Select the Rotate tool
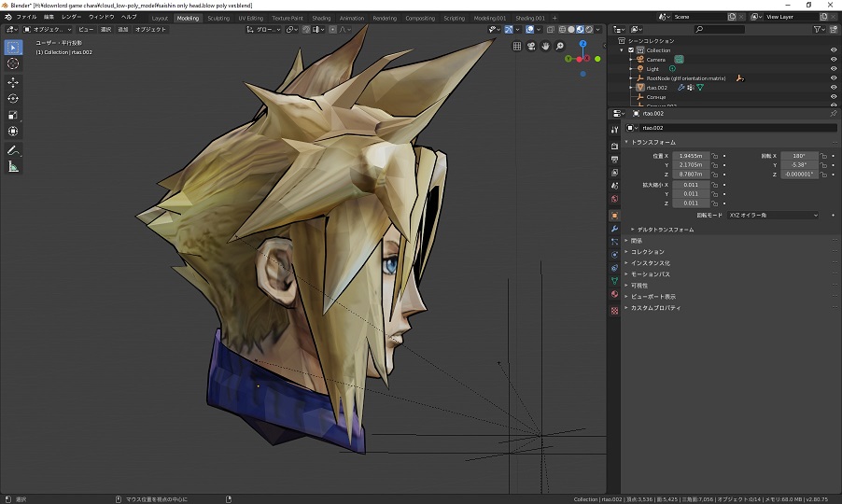Screen dimensions: 842x504 pyautogui.click(x=13, y=98)
